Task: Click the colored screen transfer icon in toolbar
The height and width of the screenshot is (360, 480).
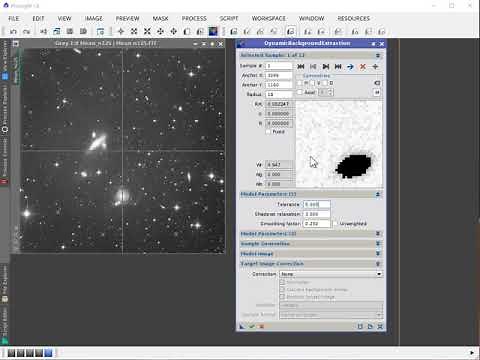Action: [x=213, y=31]
